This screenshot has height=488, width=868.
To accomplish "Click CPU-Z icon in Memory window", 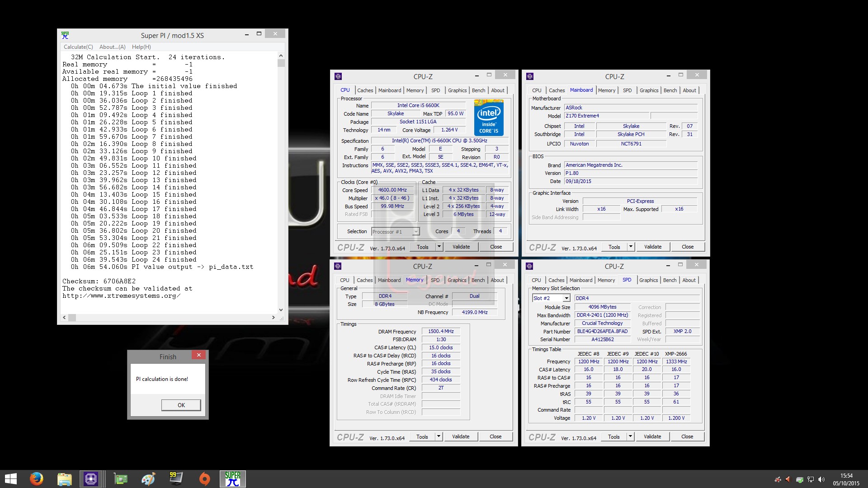I will click(338, 266).
